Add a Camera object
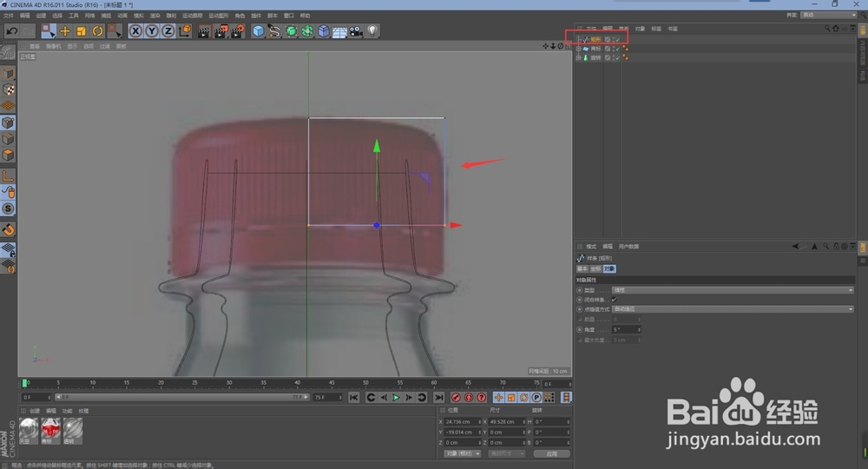868x469 pixels. point(356,31)
